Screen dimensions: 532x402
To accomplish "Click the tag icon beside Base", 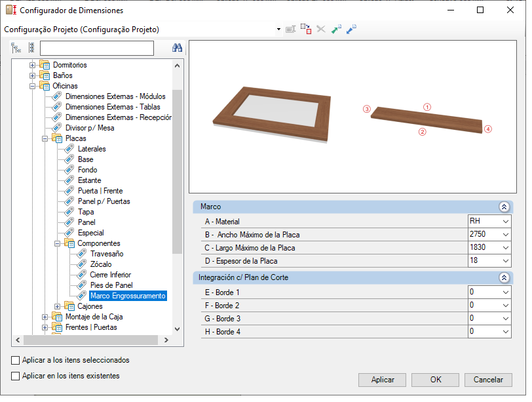I will [69, 159].
